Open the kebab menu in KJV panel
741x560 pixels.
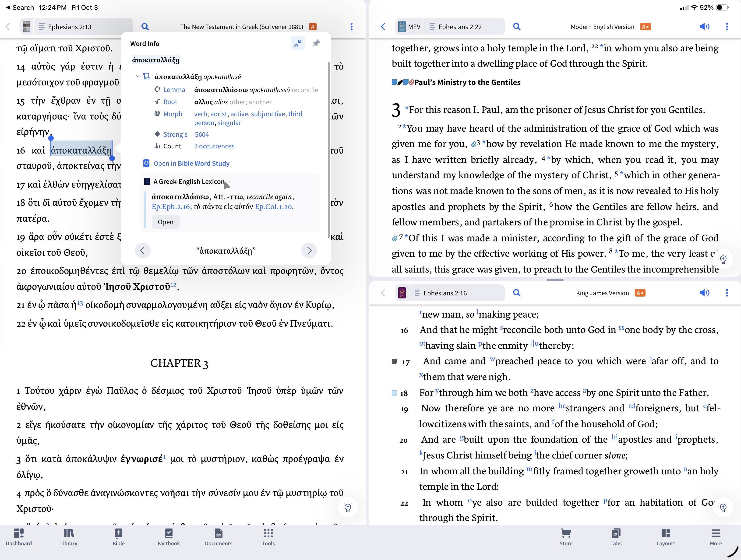pos(727,293)
